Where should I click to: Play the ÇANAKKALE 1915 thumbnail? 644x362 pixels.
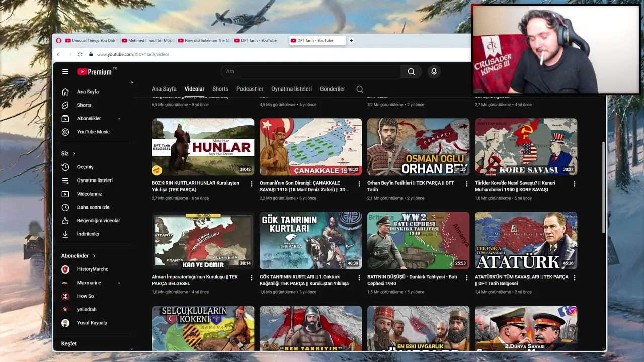[310, 147]
